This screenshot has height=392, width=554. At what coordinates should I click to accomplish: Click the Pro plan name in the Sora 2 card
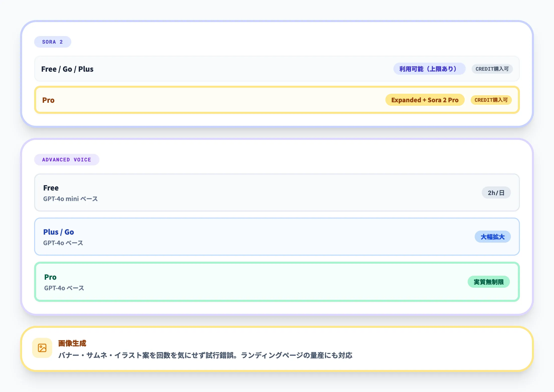(48, 100)
